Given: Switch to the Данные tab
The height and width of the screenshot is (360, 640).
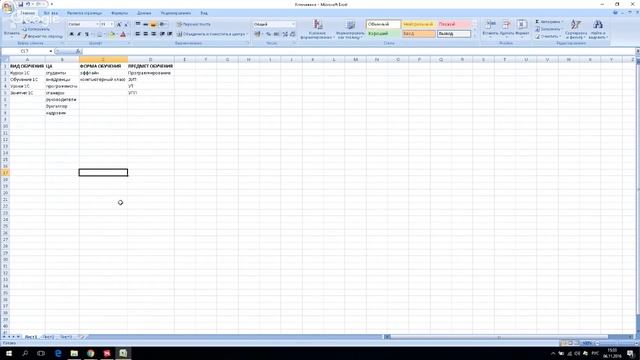Looking at the screenshot, I should point(144,13).
